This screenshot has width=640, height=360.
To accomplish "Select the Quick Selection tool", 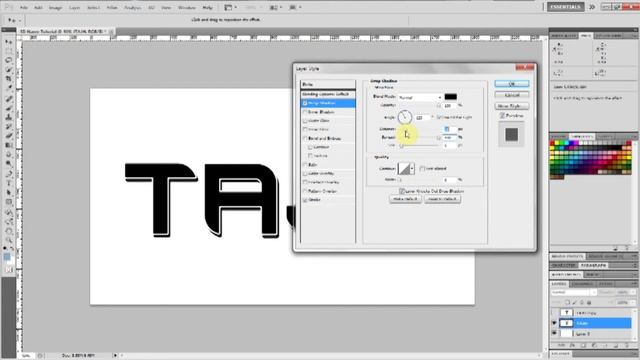I will (x=8, y=69).
